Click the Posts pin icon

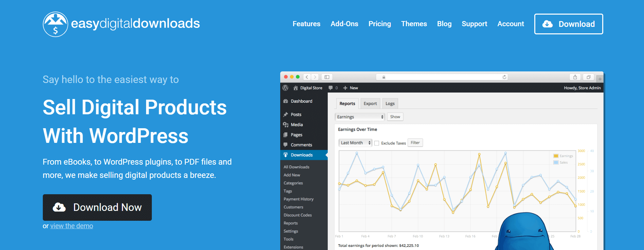pyautogui.click(x=286, y=114)
